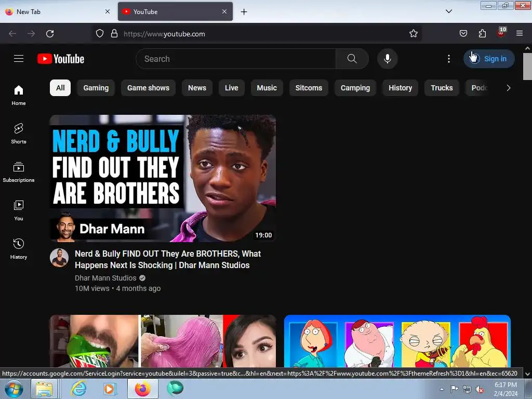Go forward using the browser arrow
532x399 pixels.
coord(31,34)
